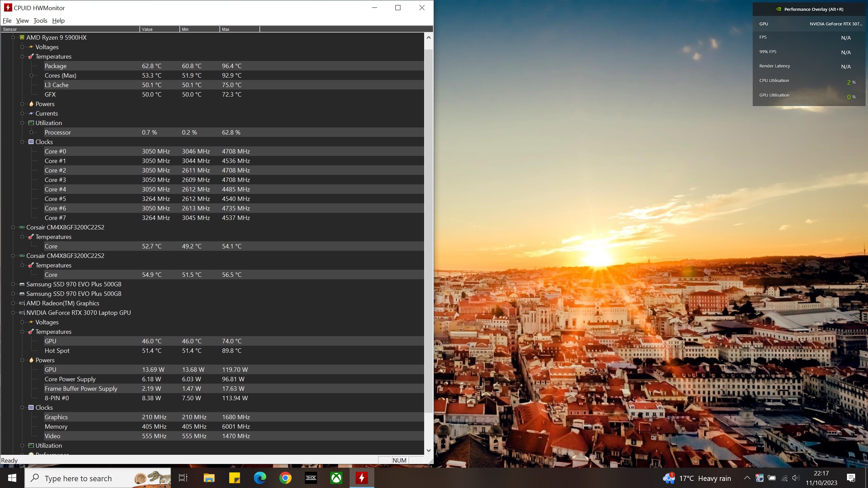This screenshot has width=868, height=488.
Task: Show hidden icons in system tray
Action: point(747,478)
